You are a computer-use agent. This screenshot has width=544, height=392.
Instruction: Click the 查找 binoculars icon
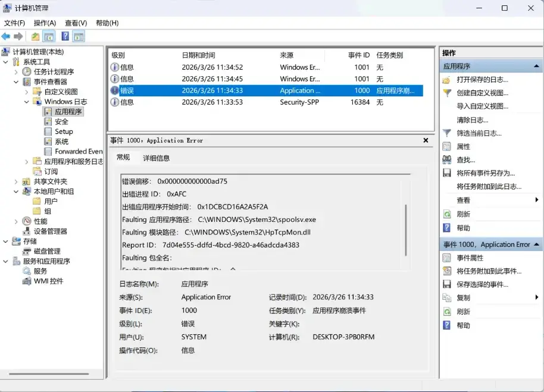tap(447, 160)
